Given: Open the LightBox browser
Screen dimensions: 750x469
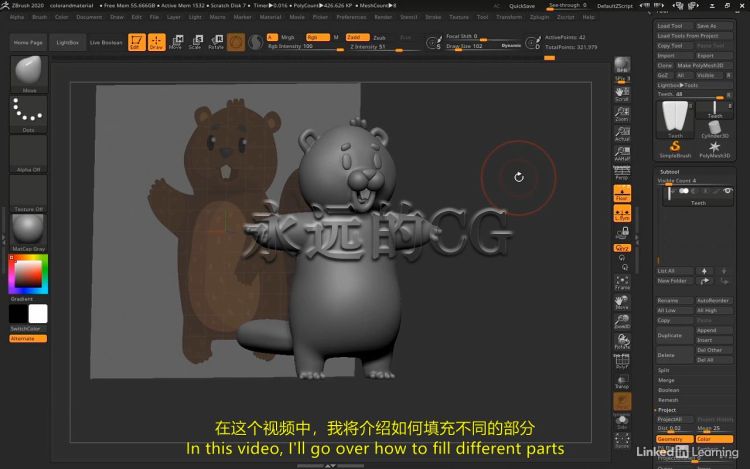Looking at the screenshot, I should [x=67, y=43].
